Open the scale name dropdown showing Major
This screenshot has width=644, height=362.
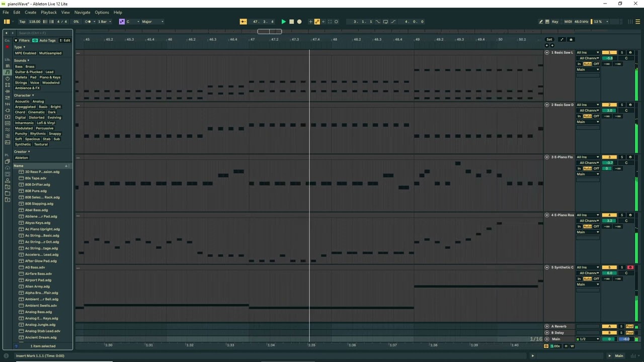pyautogui.click(x=153, y=22)
